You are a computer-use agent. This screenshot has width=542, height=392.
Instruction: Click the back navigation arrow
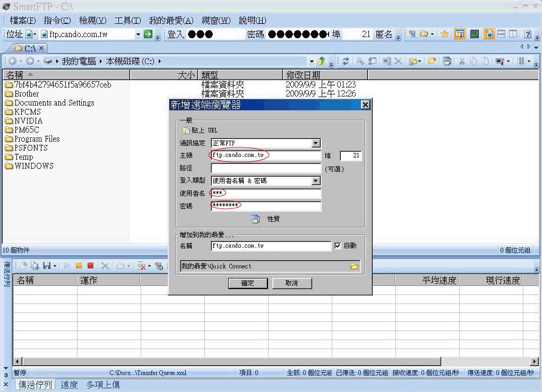12,61
